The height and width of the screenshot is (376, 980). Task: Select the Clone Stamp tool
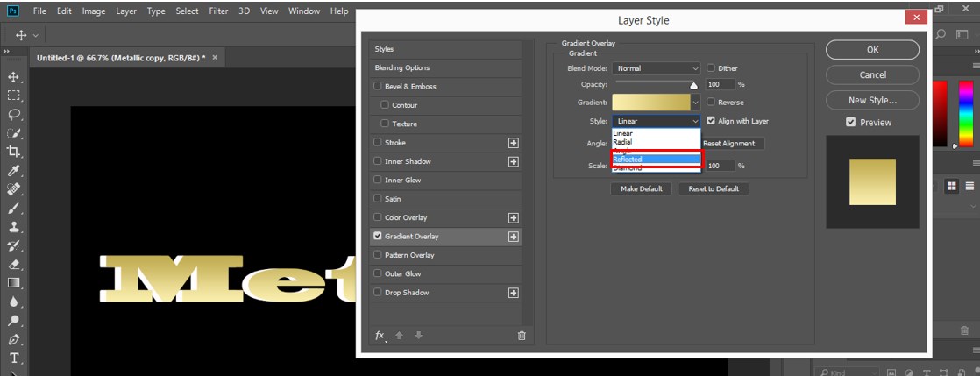pyautogui.click(x=13, y=227)
